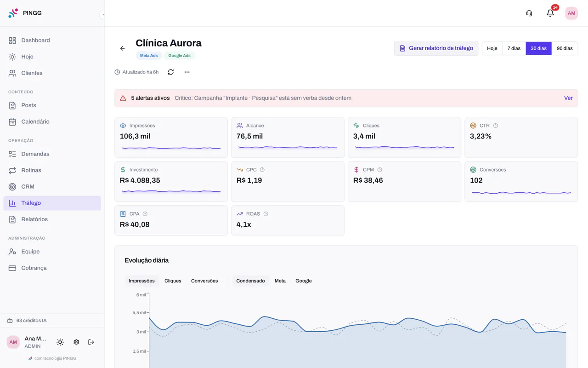Switch chart to Impressões metric

141,281
